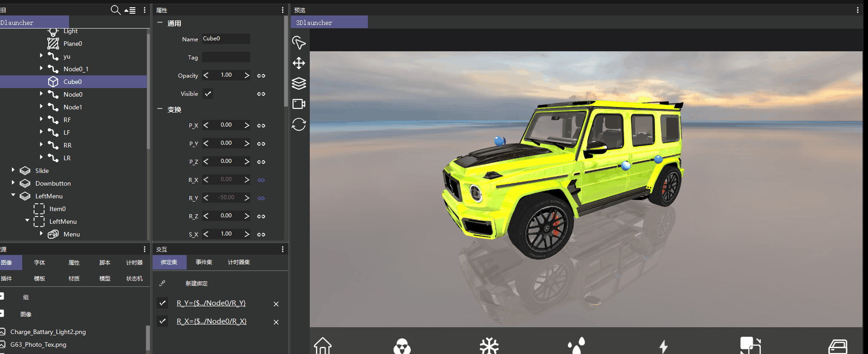Open the interaction panel options menu

(283, 249)
